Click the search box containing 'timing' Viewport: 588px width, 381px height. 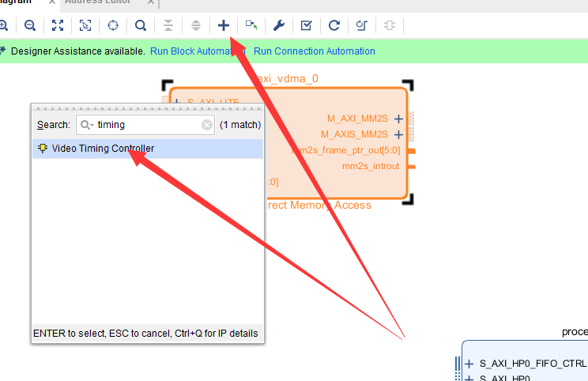coord(145,125)
